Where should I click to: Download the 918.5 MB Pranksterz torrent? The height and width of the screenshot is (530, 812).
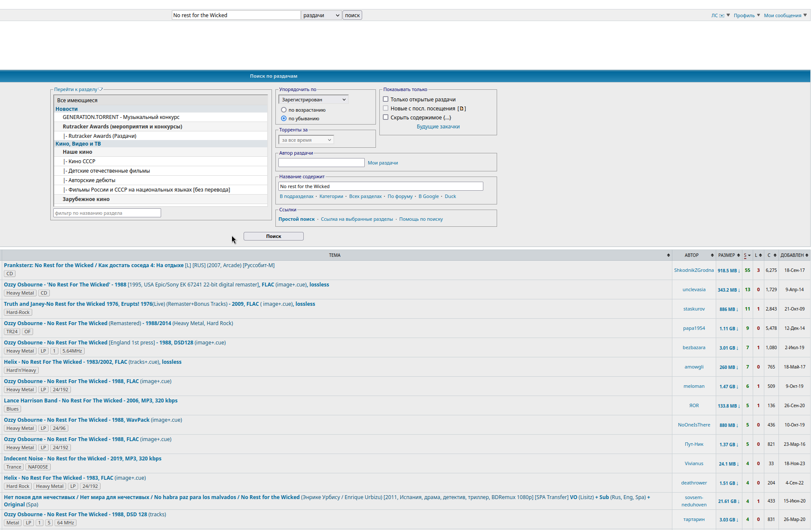click(729, 271)
